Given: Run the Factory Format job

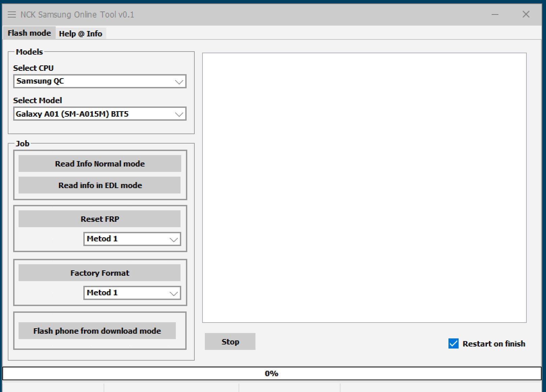Looking at the screenshot, I should click(x=100, y=273).
